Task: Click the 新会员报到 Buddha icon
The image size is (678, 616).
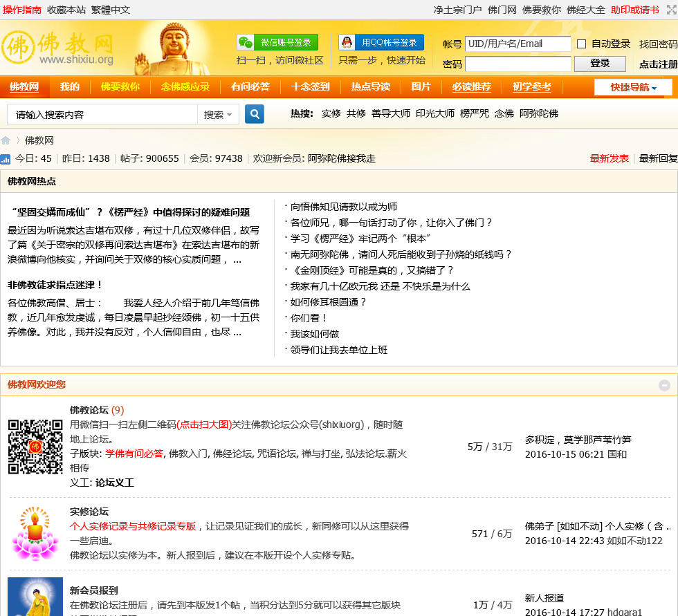Action: coord(35,597)
